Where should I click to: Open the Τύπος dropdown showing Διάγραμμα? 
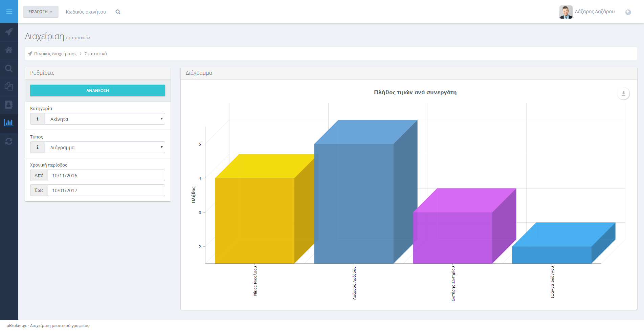click(105, 147)
